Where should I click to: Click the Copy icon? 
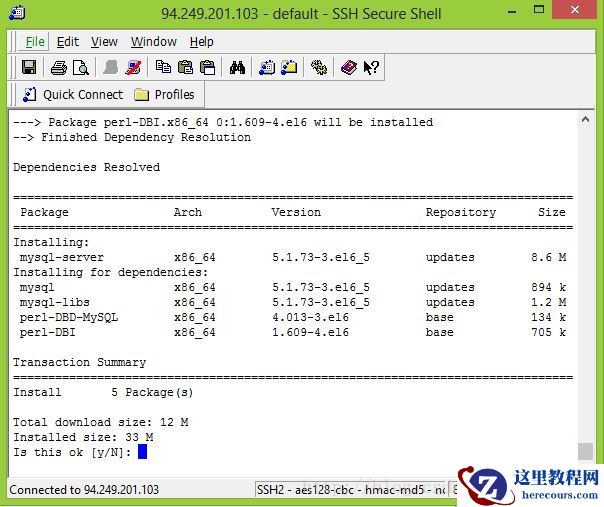tap(163, 67)
